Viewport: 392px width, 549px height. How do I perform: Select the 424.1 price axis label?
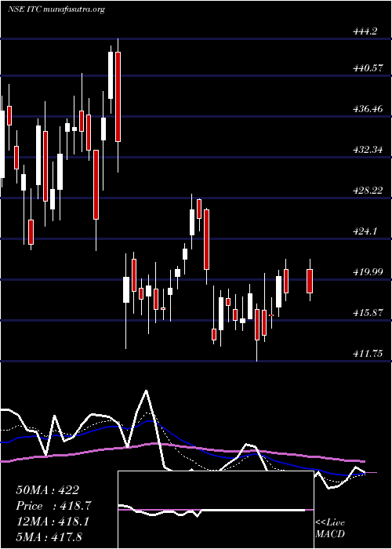[365, 231]
